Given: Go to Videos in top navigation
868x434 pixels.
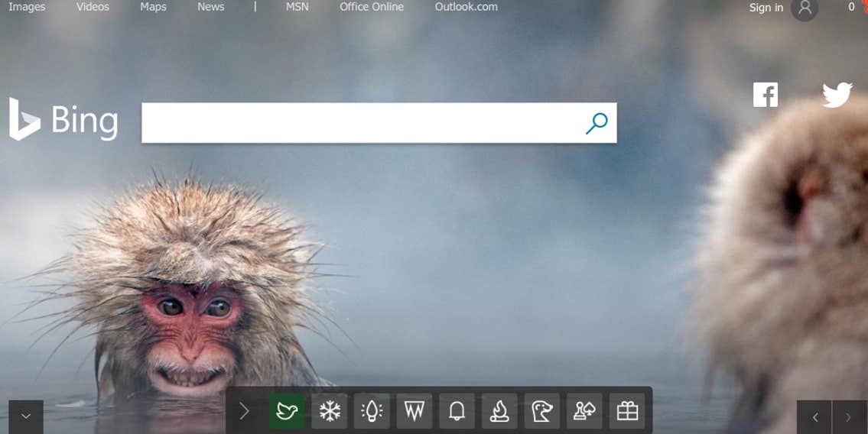Looking at the screenshot, I should [x=93, y=7].
